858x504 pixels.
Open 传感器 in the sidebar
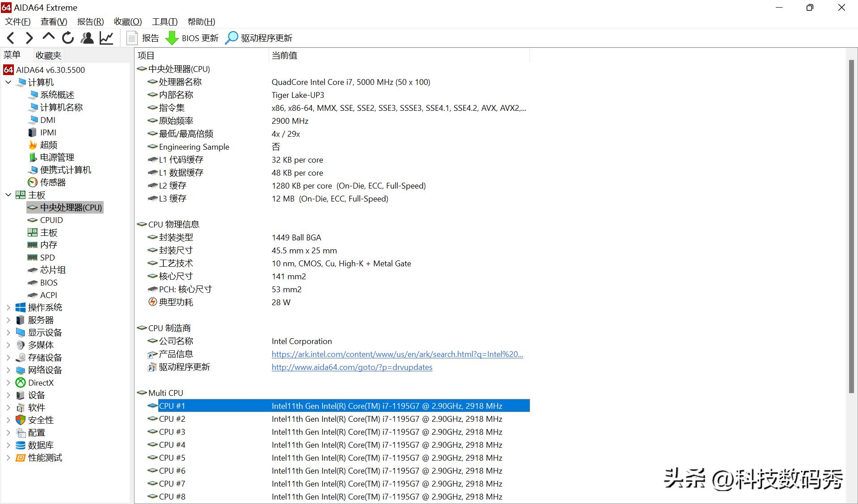point(53,182)
